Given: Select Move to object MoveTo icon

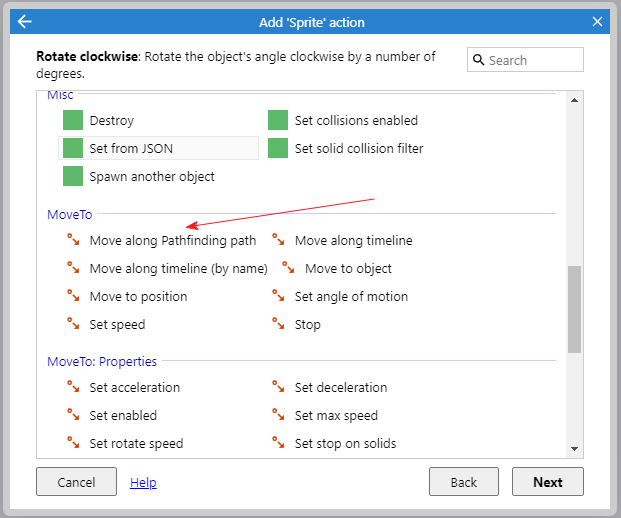Looking at the screenshot, I should [288, 268].
